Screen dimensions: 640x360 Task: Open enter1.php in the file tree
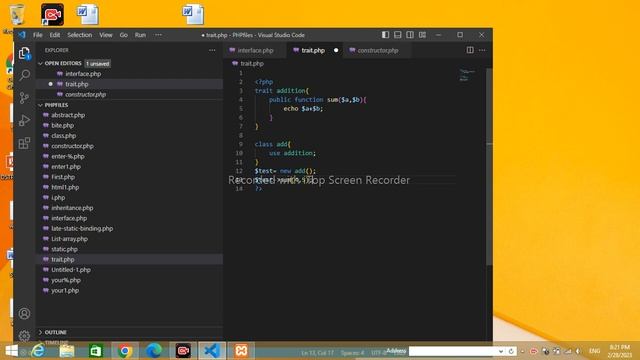tap(130, 167)
